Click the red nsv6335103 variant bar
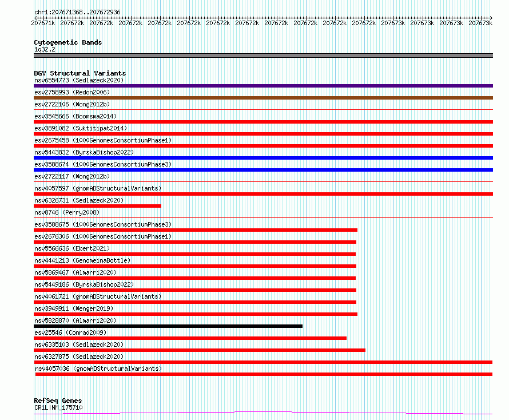This screenshot has height=420, width=509. point(200,350)
